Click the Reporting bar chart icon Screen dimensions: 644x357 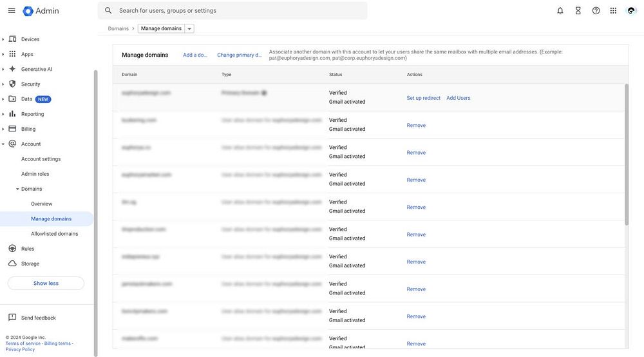[12, 114]
